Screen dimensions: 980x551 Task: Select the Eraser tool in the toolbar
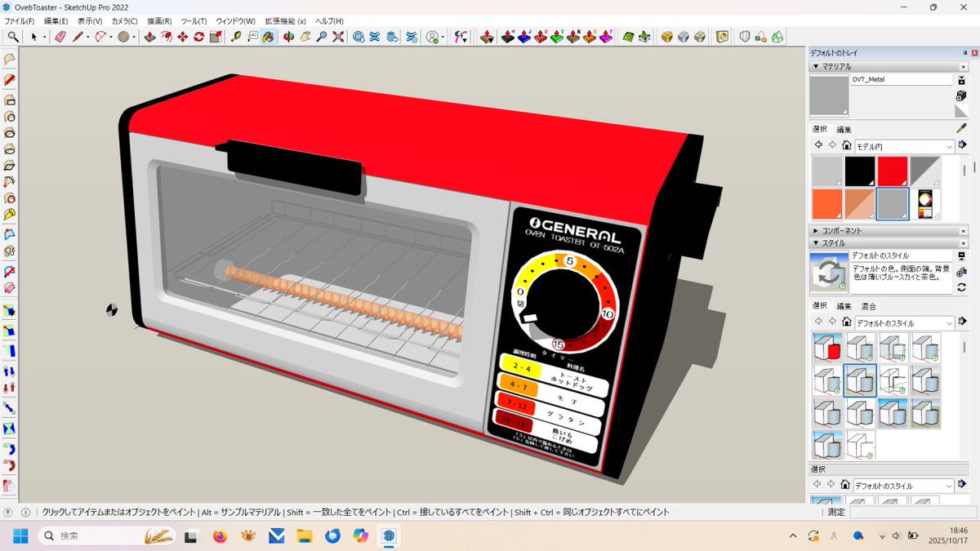coord(59,37)
